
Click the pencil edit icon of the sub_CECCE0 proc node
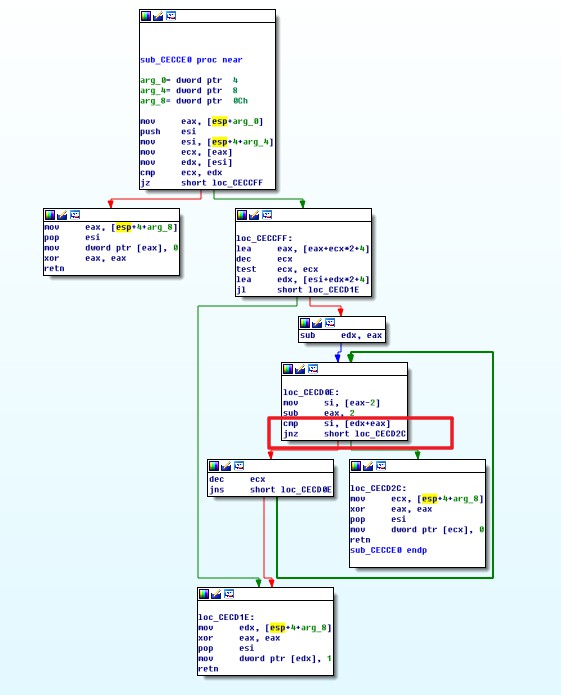158,16
